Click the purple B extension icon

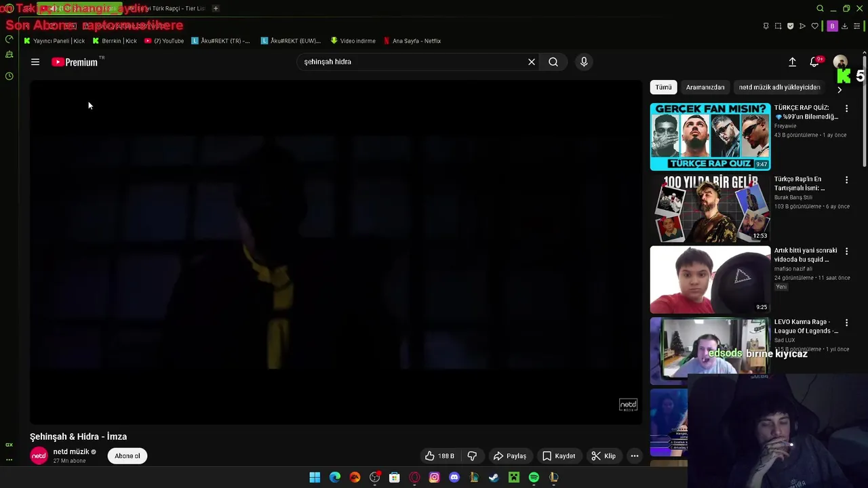(832, 26)
